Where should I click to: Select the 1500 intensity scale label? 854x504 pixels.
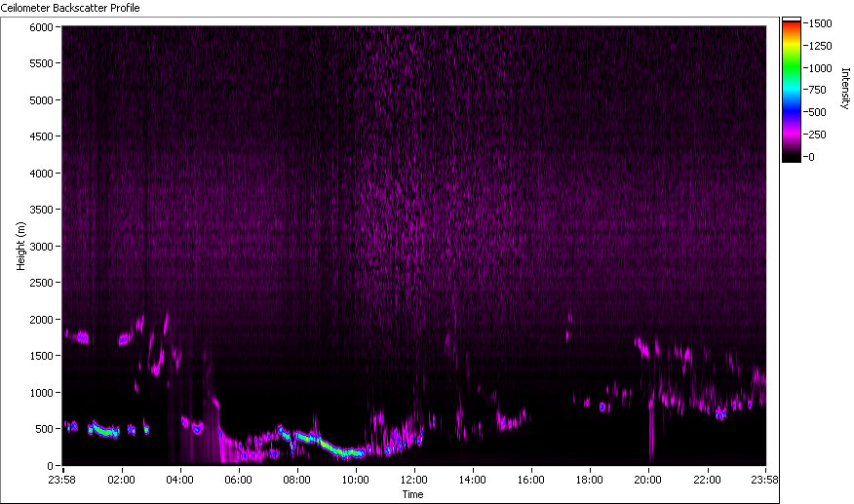click(x=821, y=23)
